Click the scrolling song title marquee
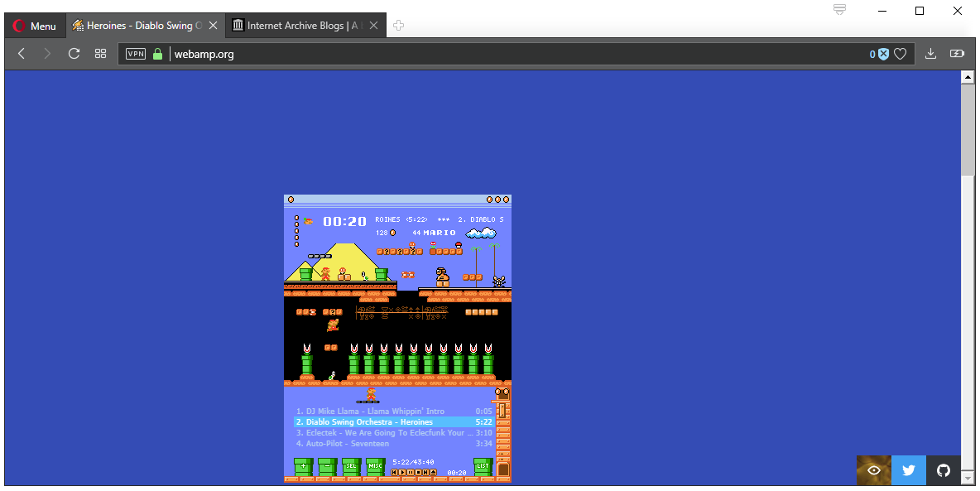The width and height of the screenshot is (980, 491). 440,219
